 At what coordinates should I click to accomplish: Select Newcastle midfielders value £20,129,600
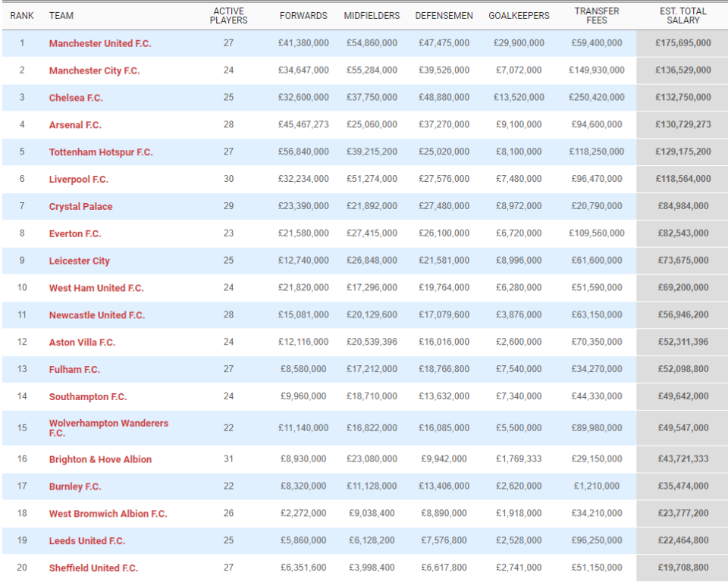coord(372,314)
